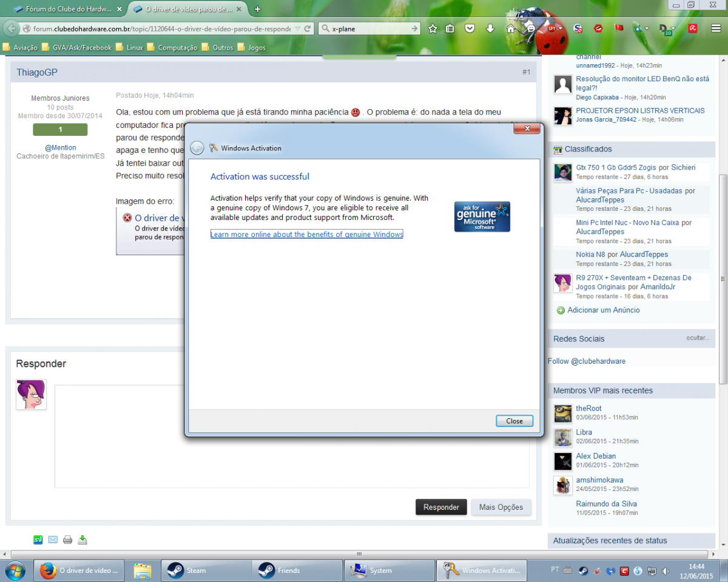Viewport: 728px width, 582px height.
Task: Open the dropdown arrow beside the green extension icon
Action: (647, 28)
